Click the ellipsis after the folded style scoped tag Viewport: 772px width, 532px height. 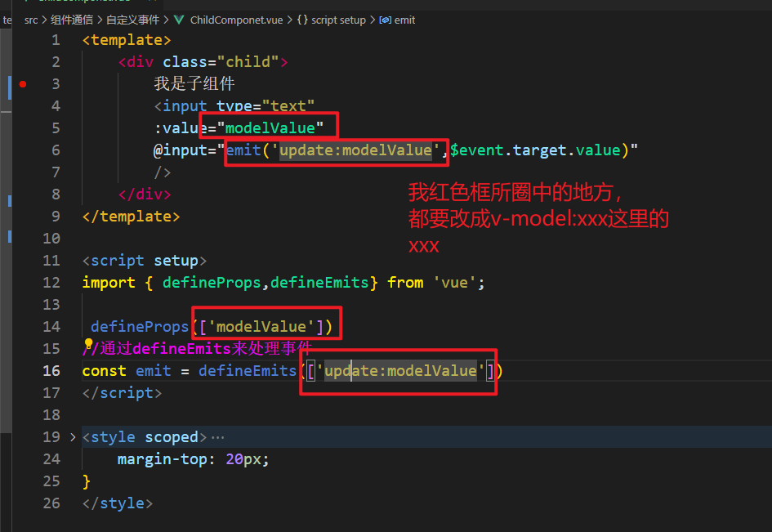[217, 437]
